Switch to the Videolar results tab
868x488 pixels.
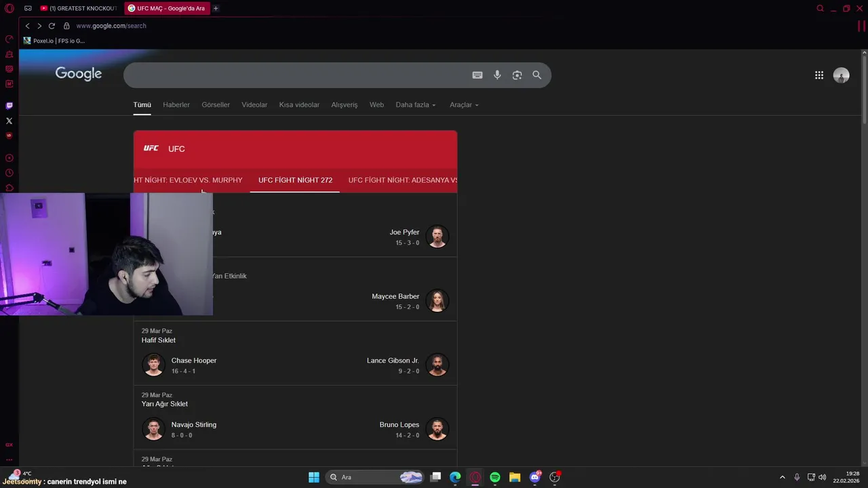click(254, 105)
